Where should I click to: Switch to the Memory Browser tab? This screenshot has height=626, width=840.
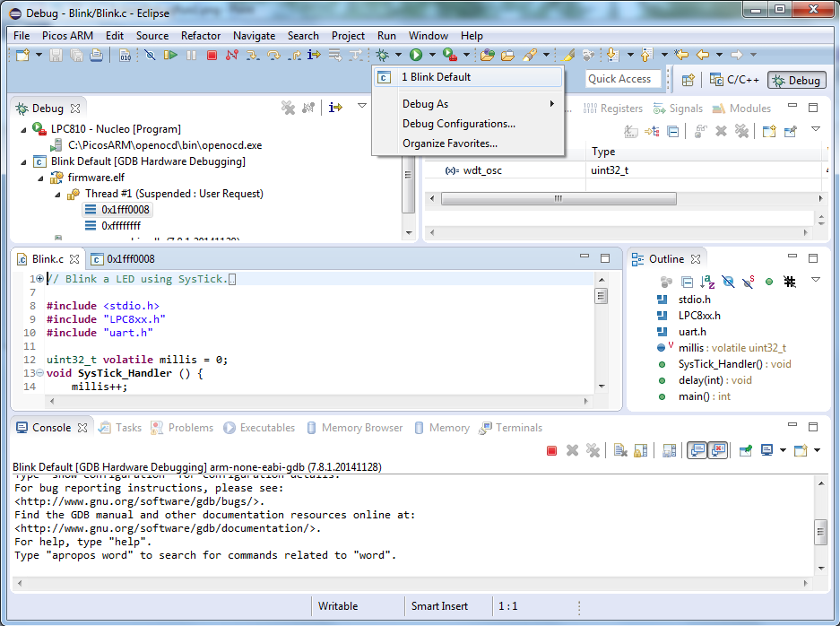(355, 428)
